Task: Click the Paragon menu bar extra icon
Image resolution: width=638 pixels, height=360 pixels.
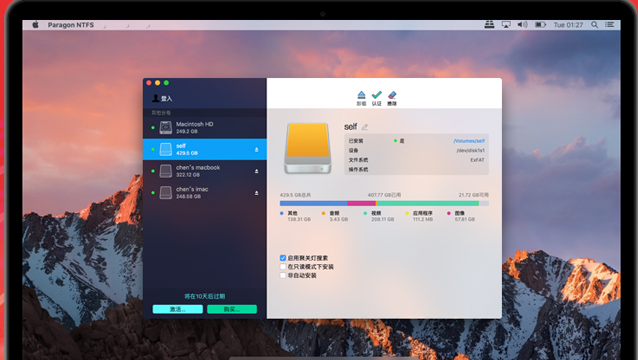Action: (489, 25)
